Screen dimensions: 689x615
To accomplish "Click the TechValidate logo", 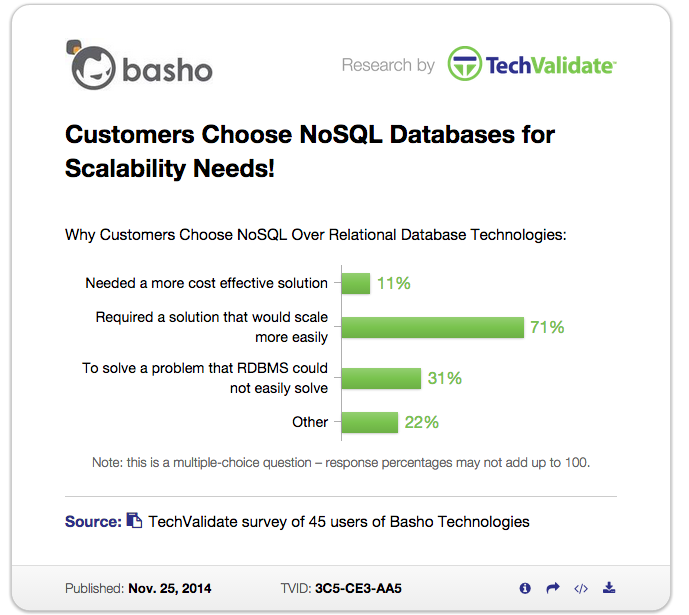I will pos(532,64).
